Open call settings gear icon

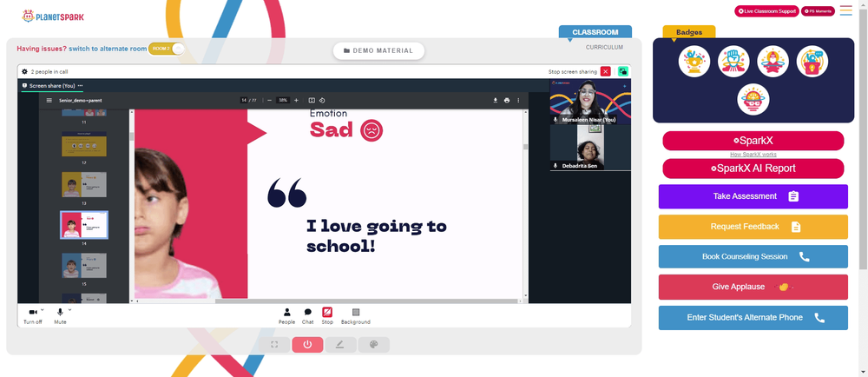(24, 71)
